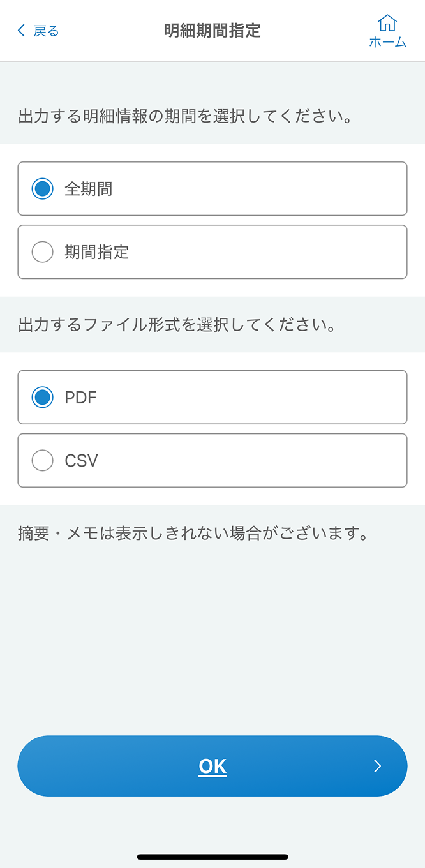The height and width of the screenshot is (868, 425).
Task: Tap the rightward arrow inside the OK button
Action: click(x=377, y=765)
